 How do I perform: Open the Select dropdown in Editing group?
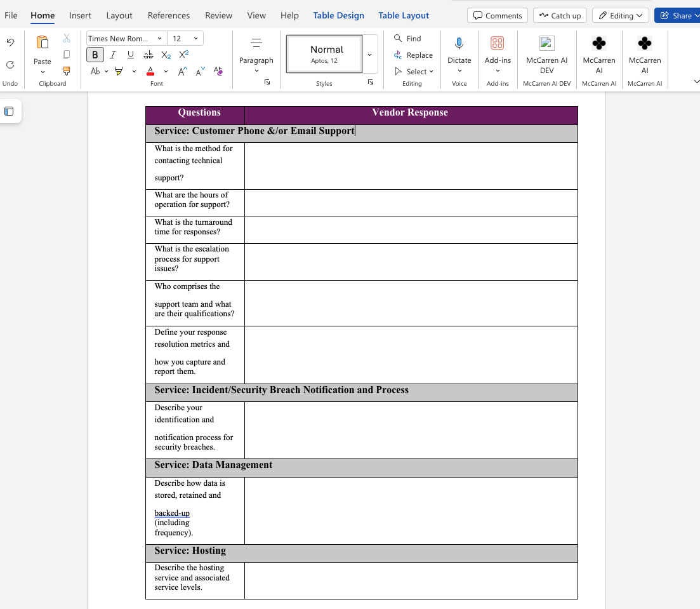pos(414,72)
